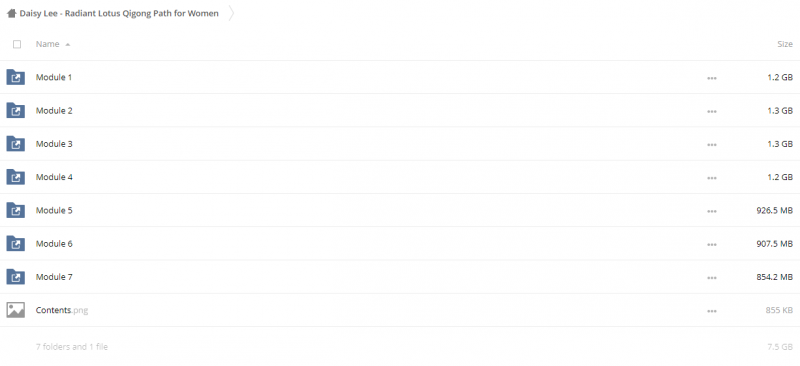
Task: Open the Module 6 folder name
Action: pos(54,243)
